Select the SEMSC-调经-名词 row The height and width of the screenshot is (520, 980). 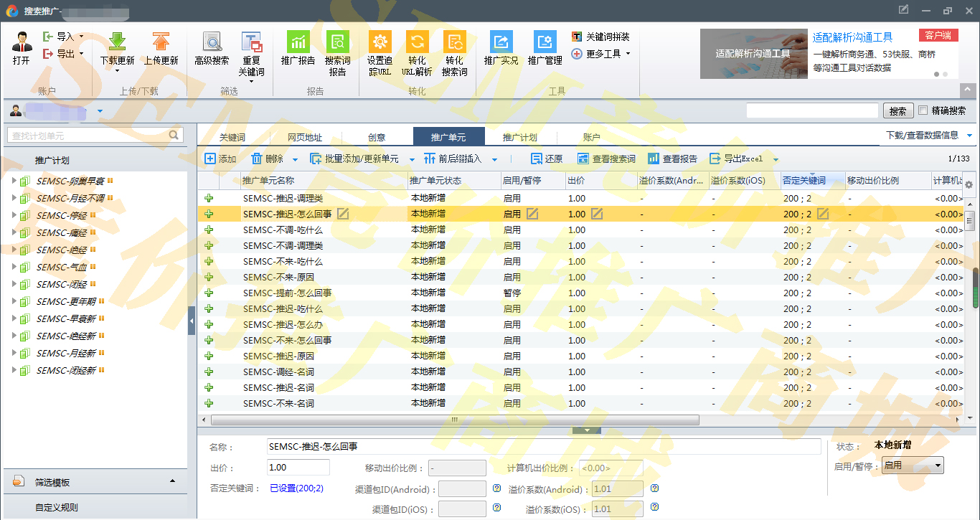pos(580,372)
